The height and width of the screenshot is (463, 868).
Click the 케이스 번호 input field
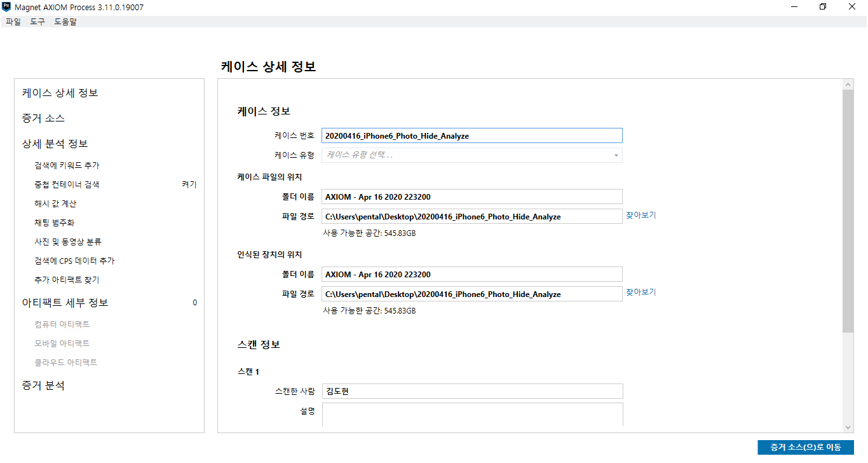pos(472,135)
